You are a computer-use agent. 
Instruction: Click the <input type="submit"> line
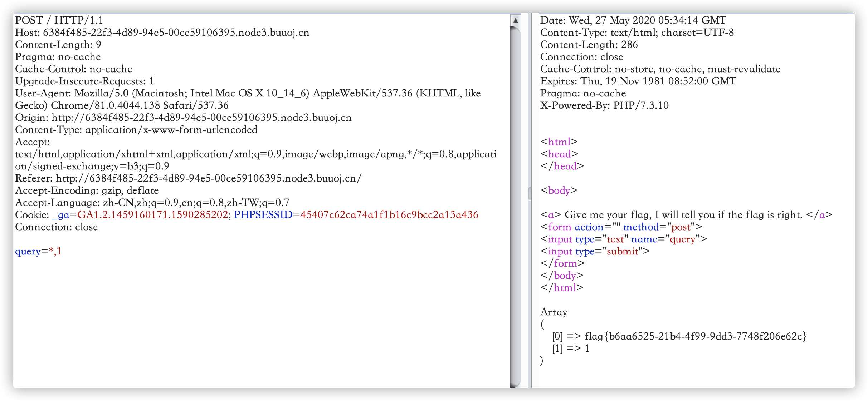click(x=595, y=251)
